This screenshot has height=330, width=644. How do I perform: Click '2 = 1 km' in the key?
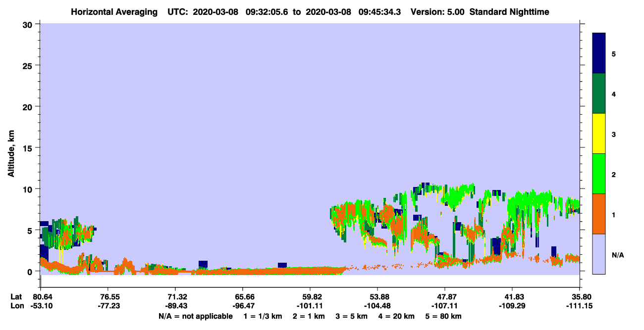click(309, 316)
